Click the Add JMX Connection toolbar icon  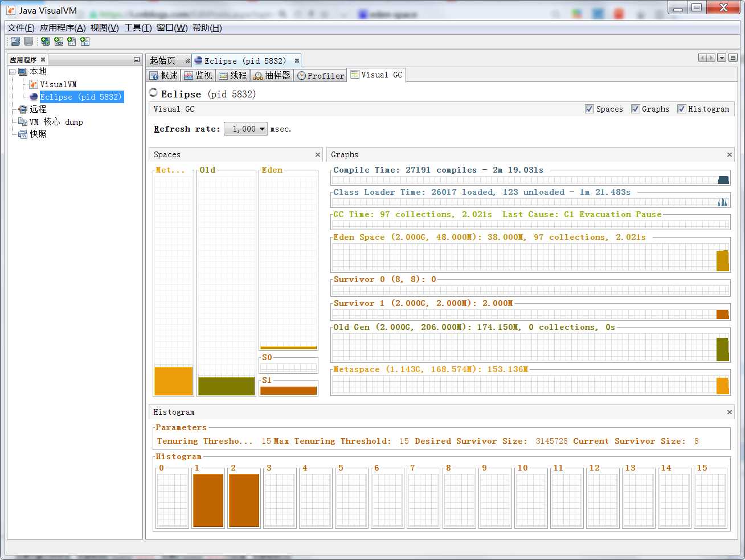tap(59, 42)
